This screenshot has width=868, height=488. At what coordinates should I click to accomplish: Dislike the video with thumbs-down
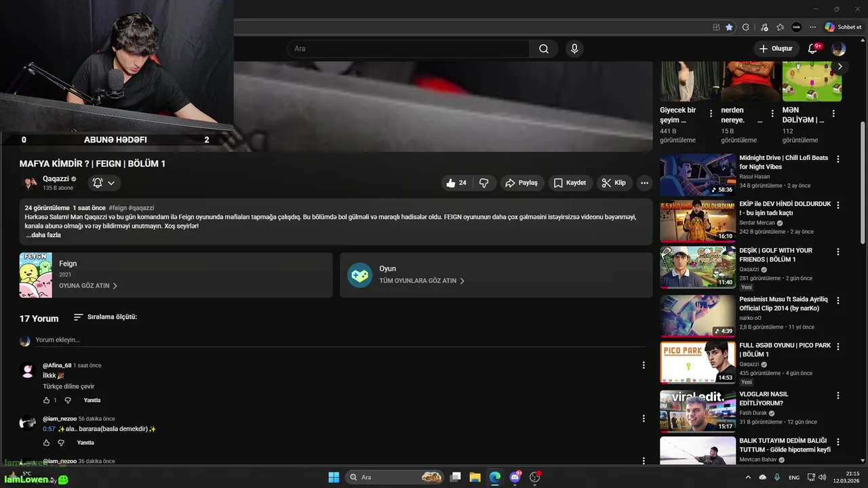(484, 183)
